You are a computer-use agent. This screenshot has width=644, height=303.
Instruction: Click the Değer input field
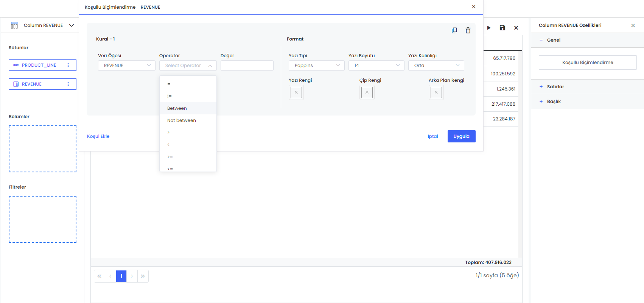pos(247,66)
